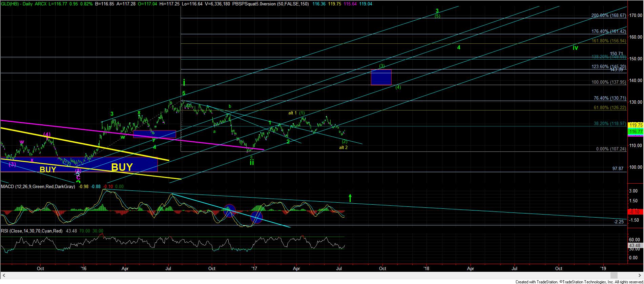This screenshot has width=644, height=284.
Task: Click the green a wave label
Action: tap(214, 131)
